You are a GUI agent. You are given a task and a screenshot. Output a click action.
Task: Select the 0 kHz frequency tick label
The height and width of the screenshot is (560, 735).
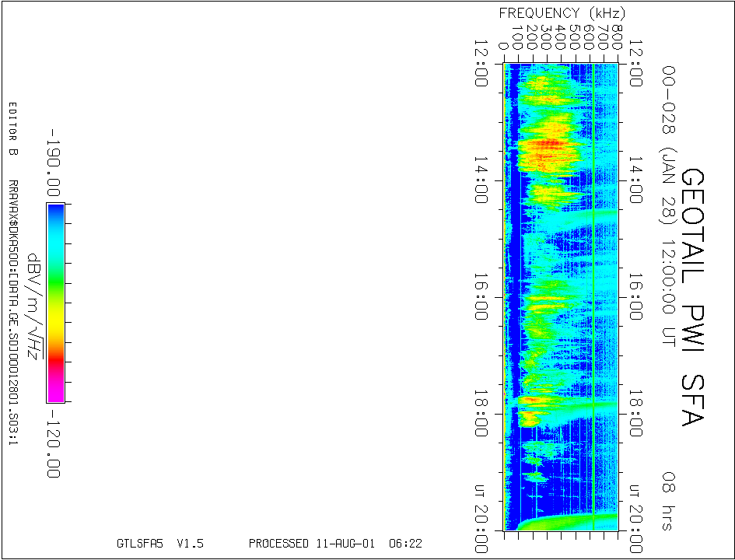[504, 45]
